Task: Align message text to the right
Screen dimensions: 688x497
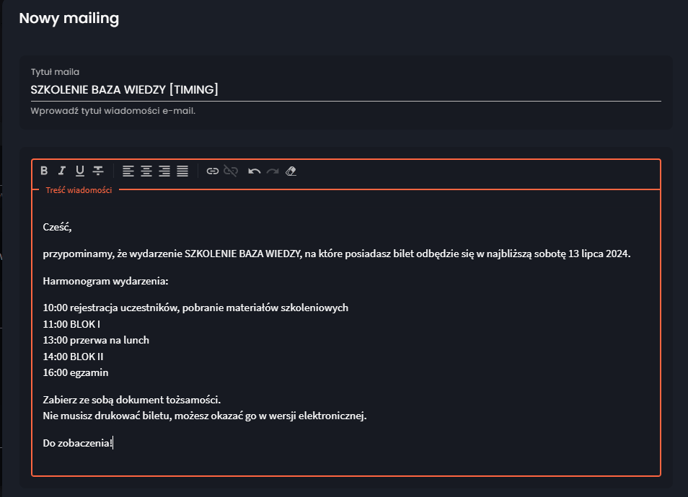Action: 164,171
